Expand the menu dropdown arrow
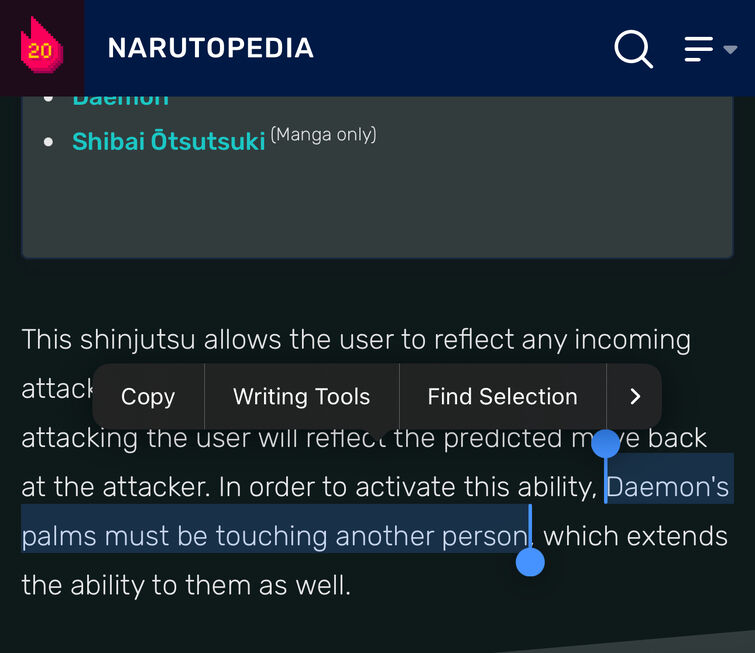The image size is (755, 653). (x=730, y=49)
